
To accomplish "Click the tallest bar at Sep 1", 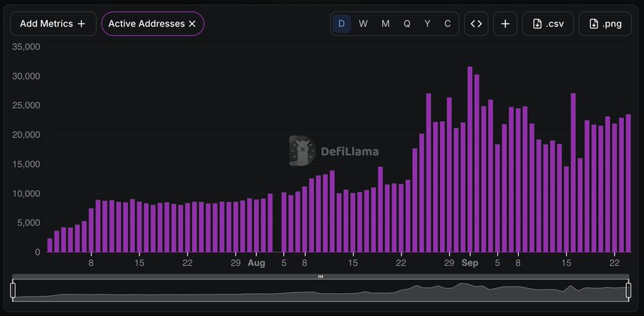I will (470, 159).
